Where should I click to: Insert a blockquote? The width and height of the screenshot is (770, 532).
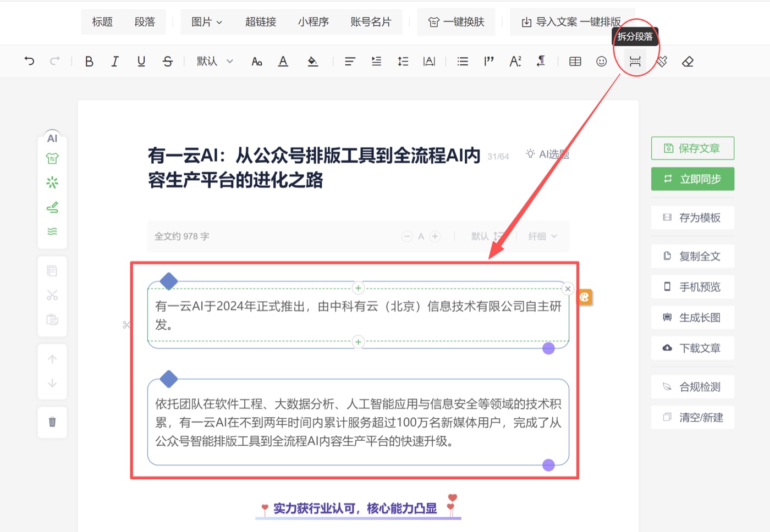(x=489, y=62)
